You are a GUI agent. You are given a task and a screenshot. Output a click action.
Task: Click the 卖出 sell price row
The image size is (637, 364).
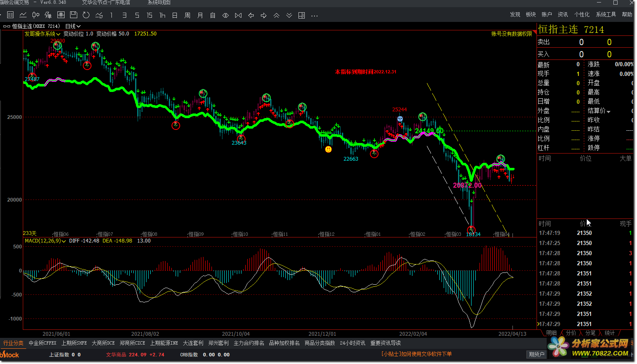point(585,42)
